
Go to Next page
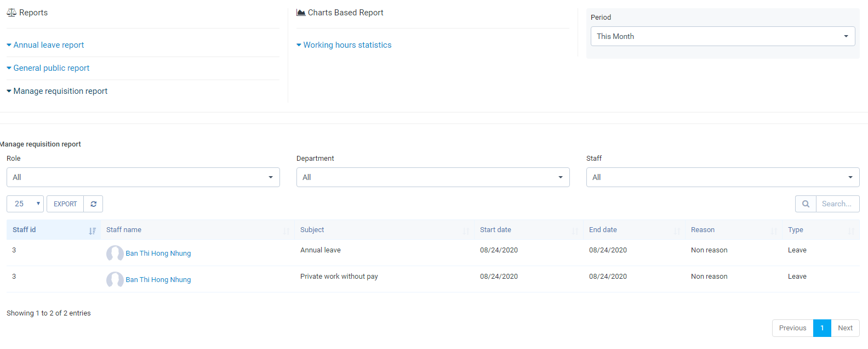[845, 328]
